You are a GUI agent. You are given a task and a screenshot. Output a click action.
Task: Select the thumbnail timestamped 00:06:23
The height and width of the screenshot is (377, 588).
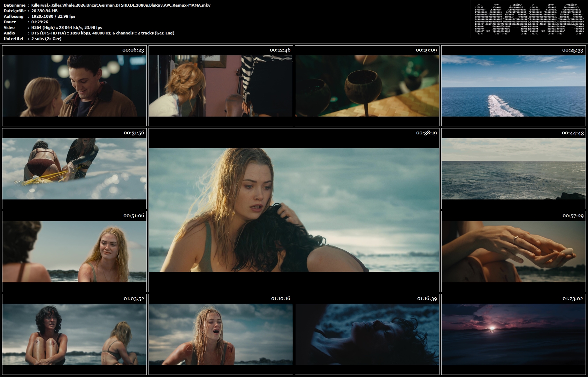(x=74, y=86)
